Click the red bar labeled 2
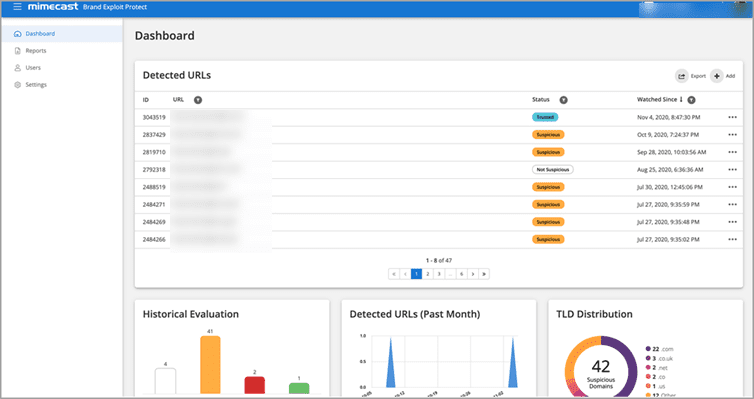 point(254,385)
